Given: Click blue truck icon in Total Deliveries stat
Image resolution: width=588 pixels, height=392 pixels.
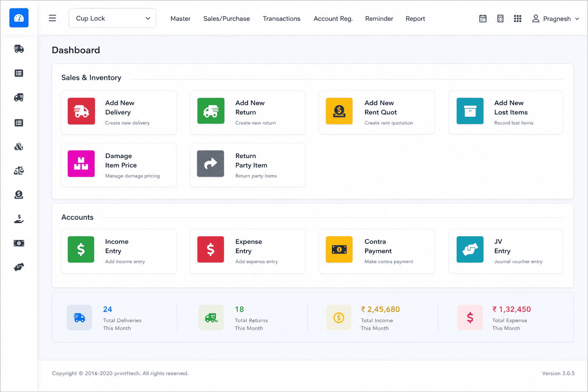Looking at the screenshot, I should [x=79, y=317].
